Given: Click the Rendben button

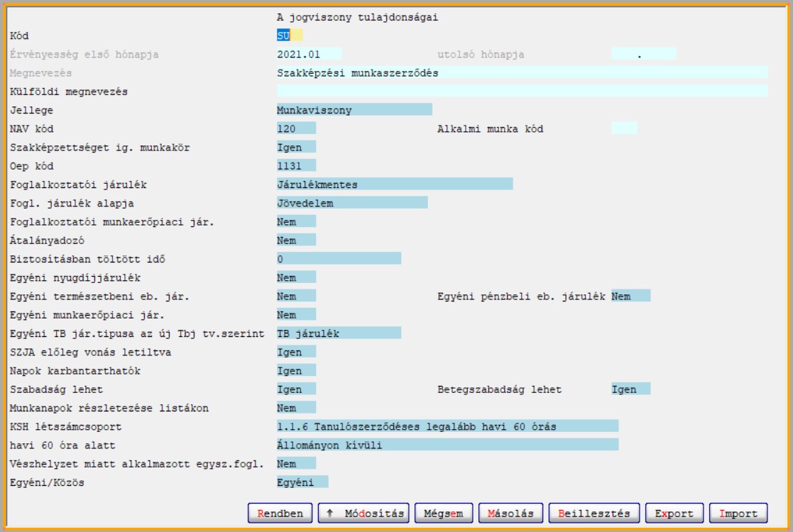Looking at the screenshot, I should [280, 513].
